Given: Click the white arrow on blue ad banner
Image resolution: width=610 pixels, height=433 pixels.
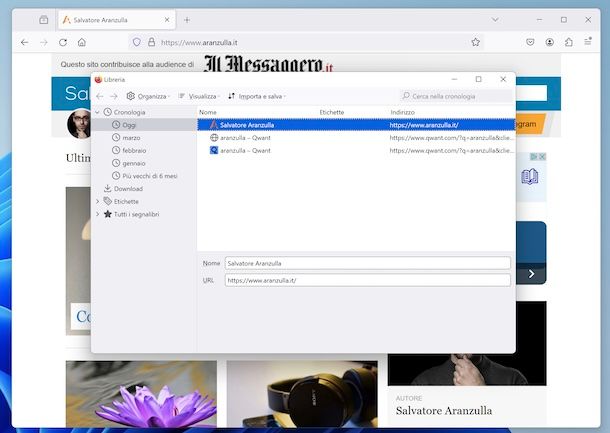Looking at the screenshot, I should 531,274.
